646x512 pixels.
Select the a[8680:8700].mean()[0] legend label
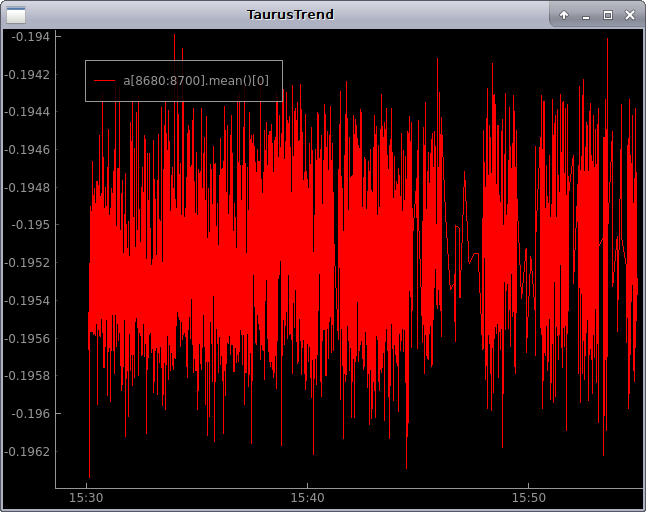pyautogui.click(x=197, y=80)
